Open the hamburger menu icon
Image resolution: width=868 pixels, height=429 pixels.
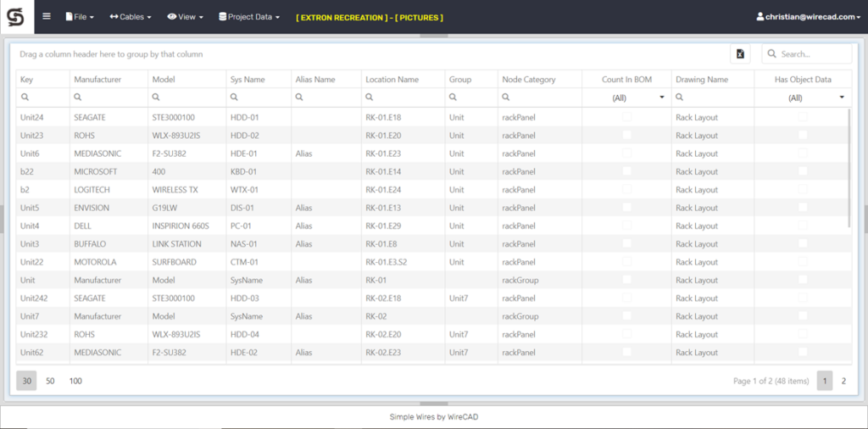click(47, 16)
